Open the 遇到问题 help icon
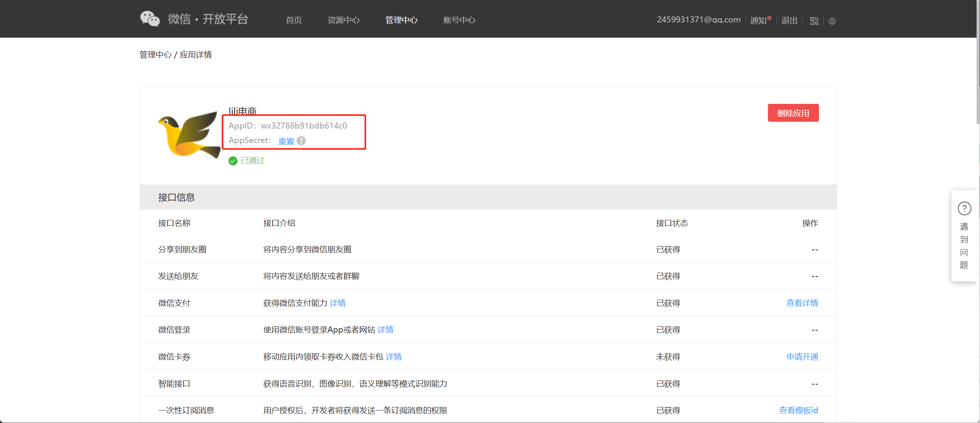 coord(964,208)
